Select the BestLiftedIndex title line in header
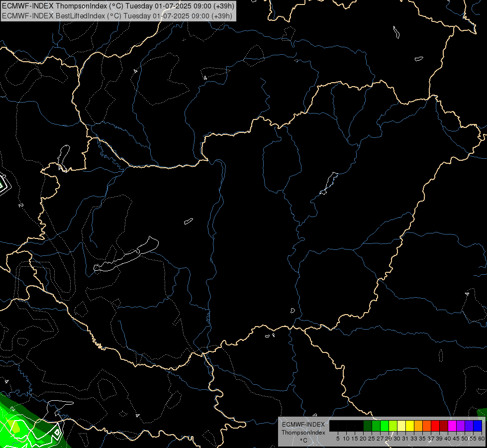Image resolution: width=487 pixels, height=448 pixels. (117, 15)
